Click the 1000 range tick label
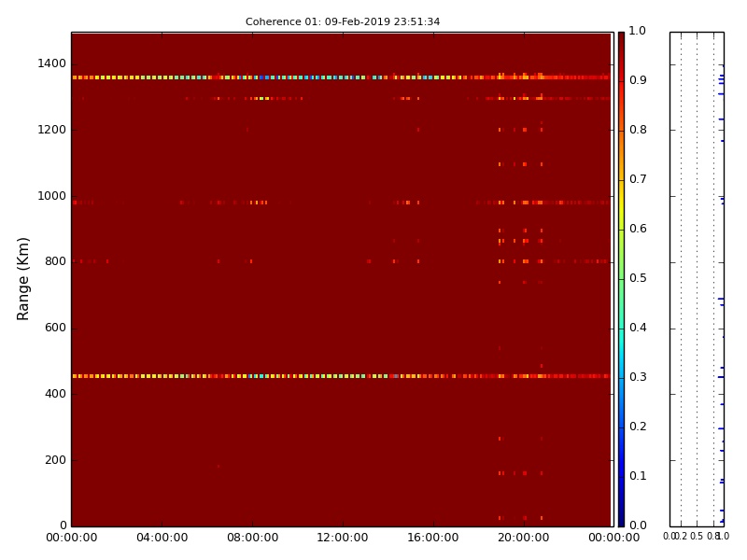 (x=51, y=196)
